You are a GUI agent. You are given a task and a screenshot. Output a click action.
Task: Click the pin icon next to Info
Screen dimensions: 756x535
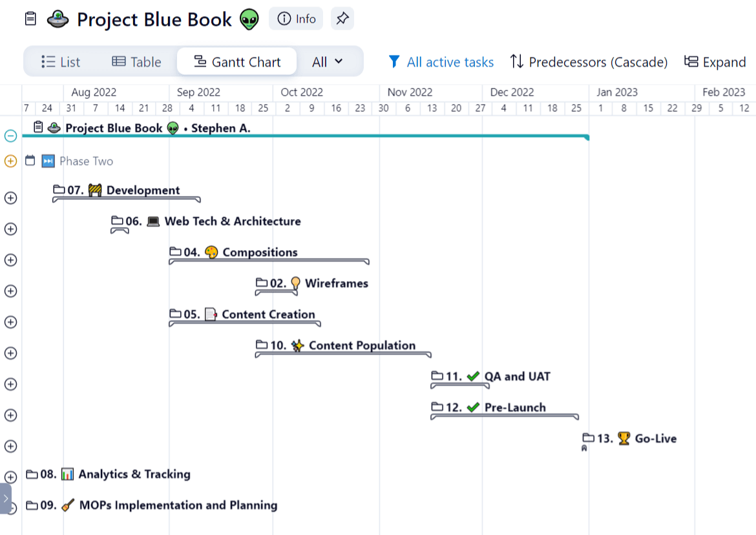point(342,18)
